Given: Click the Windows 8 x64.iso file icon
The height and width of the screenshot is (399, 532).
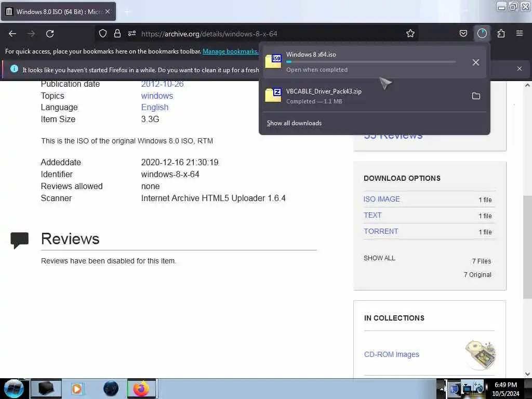Looking at the screenshot, I should [273, 61].
